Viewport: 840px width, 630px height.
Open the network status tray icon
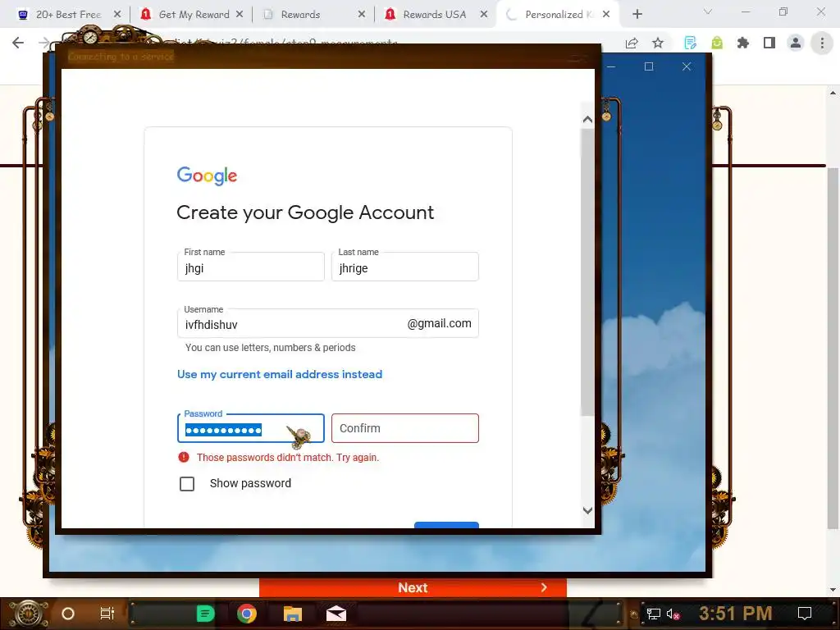[653, 614]
